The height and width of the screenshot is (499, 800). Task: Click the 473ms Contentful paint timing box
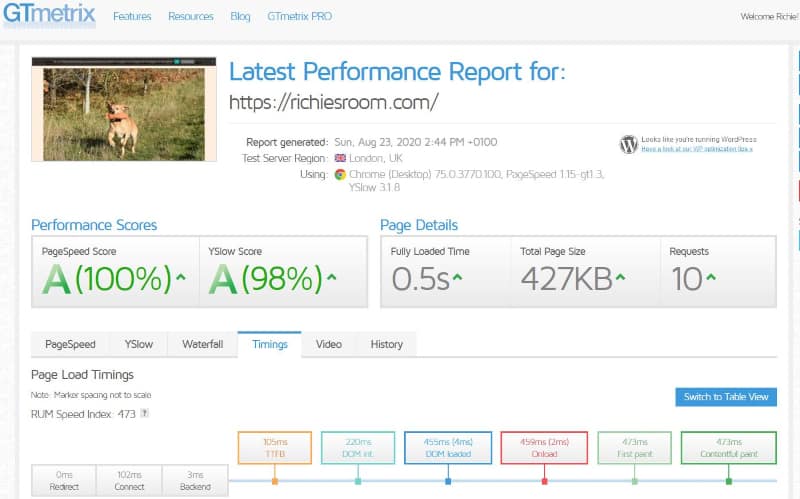tap(729, 448)
